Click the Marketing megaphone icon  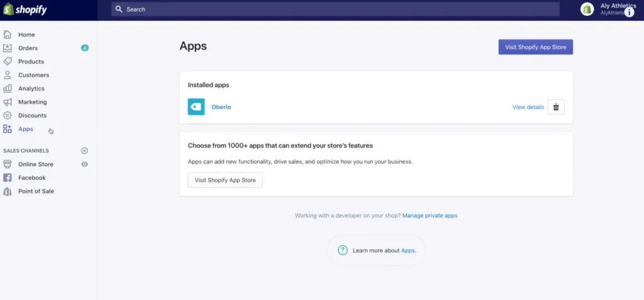point(8,102)
